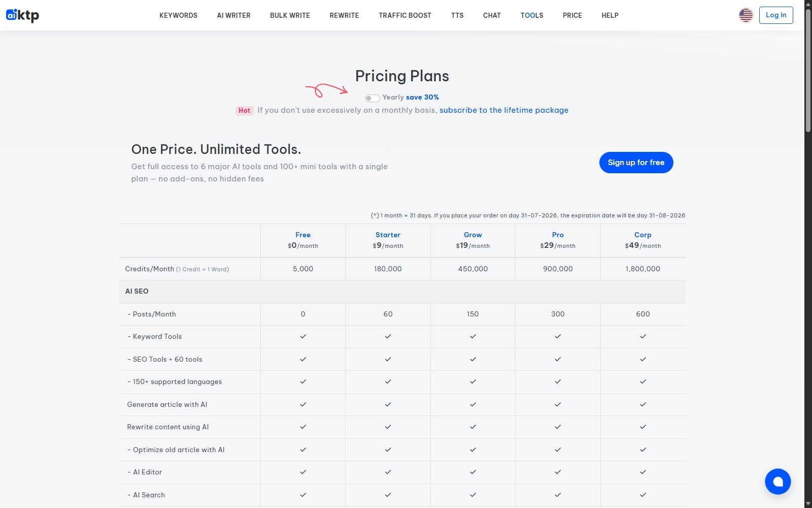Go to BULK WRITE in navigation
The height and width of the screenshot is (508, 812).
tap(290, 15)
